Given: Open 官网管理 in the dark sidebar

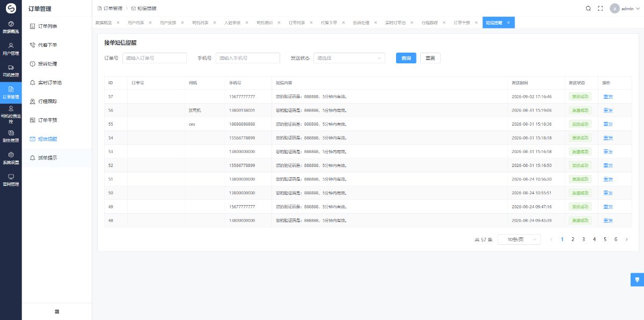Looking at the screenshot, I should (x=11, y=180).
